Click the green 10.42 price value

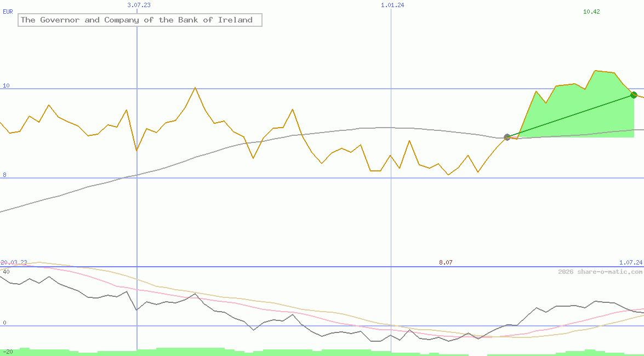[x=591, y=12]
